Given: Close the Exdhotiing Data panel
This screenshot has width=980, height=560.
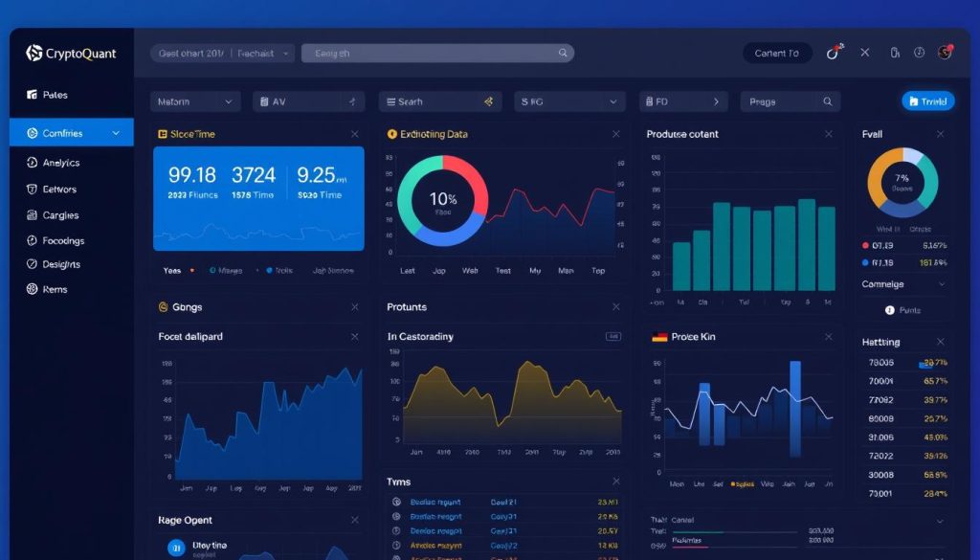Looking at the screenshot, I should click(x=616, y=134).
